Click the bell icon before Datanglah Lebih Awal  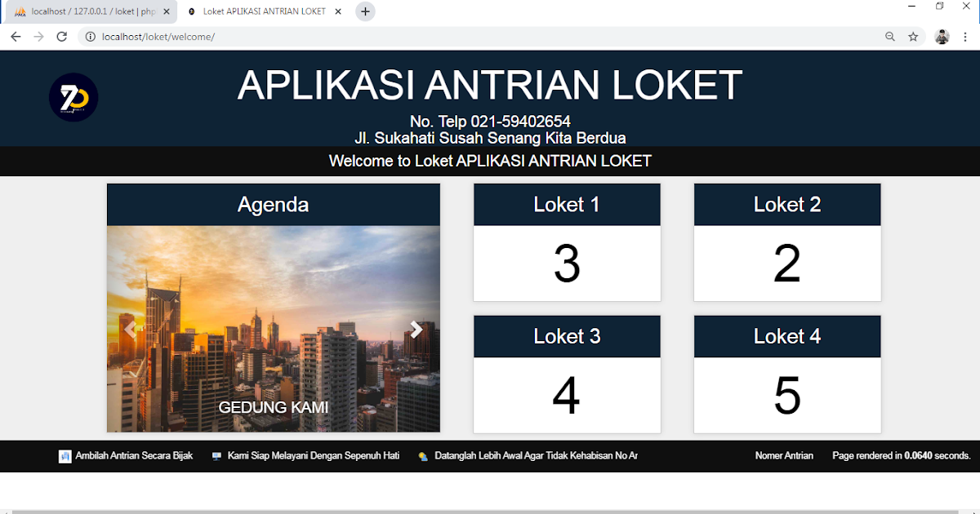[x=425, y=456]
